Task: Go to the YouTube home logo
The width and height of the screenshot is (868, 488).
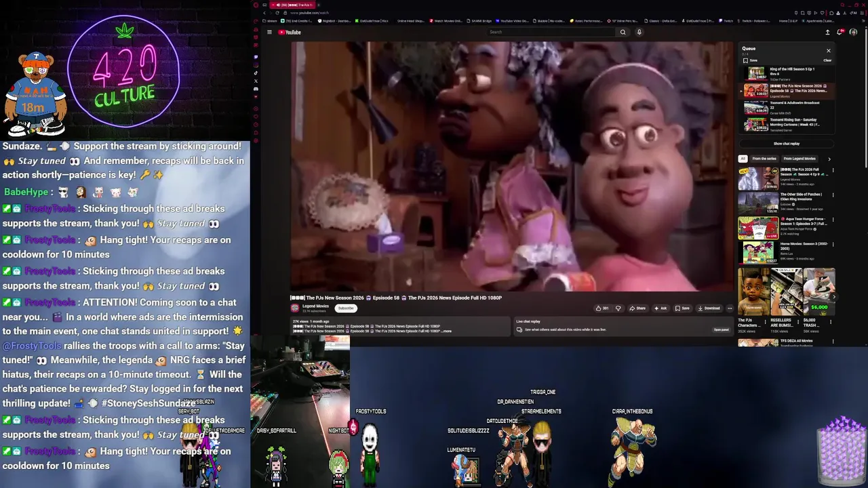Action: click(x=290, y=32)
